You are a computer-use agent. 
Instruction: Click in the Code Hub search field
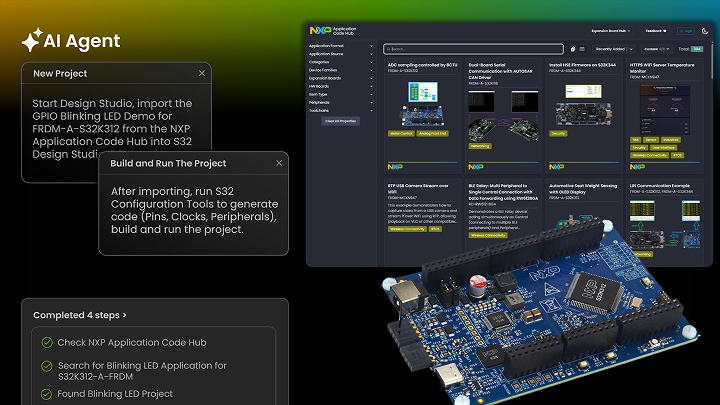473,49
